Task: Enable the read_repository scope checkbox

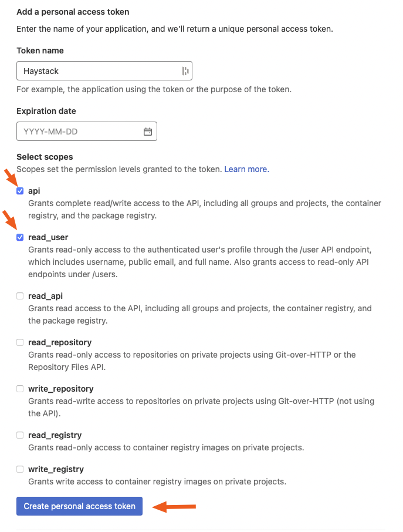Action: point(20,342)
